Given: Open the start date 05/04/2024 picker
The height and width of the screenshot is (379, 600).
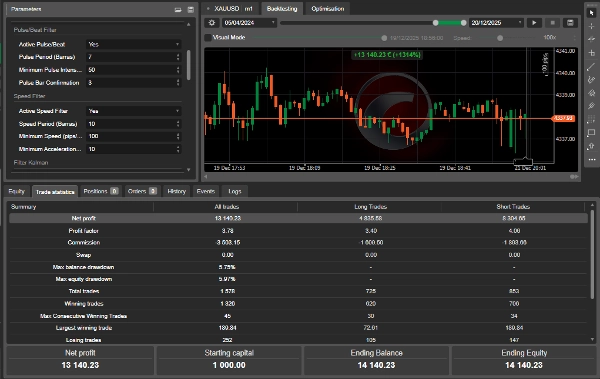Looking at the screenshot, I should tap(249, 23).
